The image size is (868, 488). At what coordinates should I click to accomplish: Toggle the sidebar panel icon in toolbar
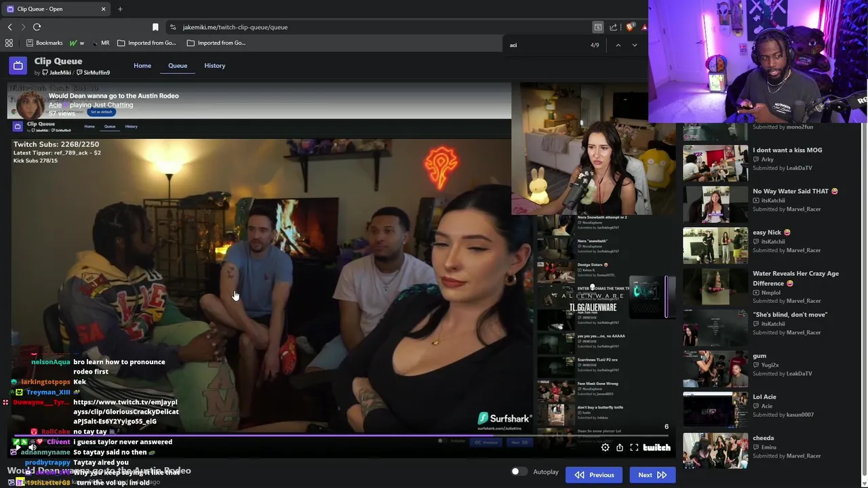pyautogui.click(x=597, y=27)
